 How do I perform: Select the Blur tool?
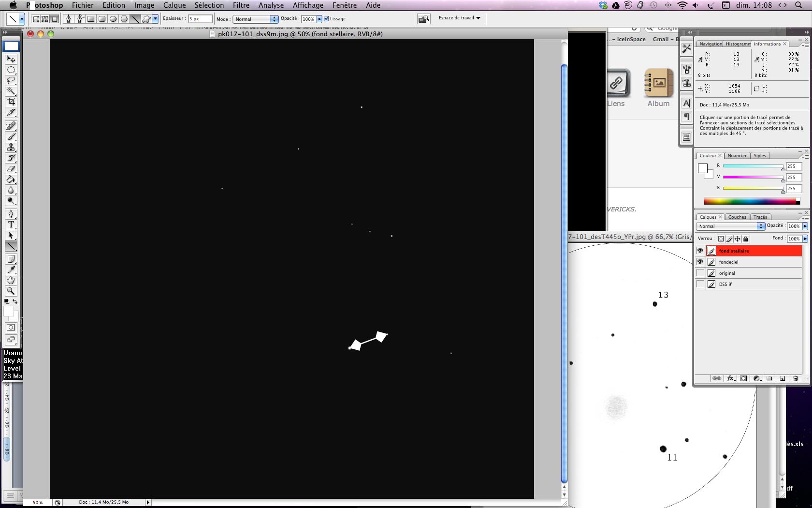tap(11, 190)
